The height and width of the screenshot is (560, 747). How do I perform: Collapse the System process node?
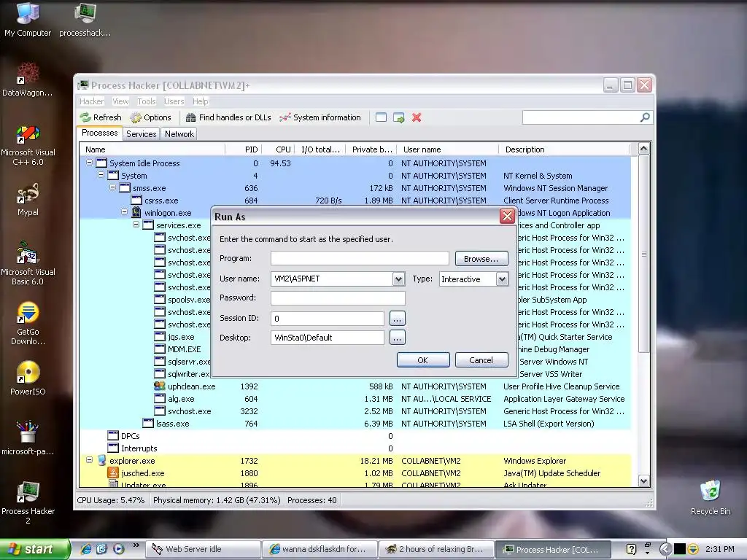coord(101,175)
